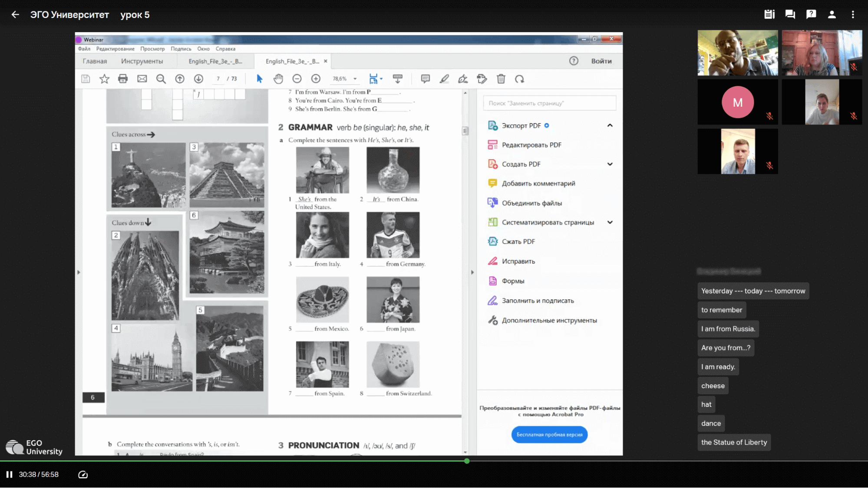Click the trash delete icon in the toolbar
This screenshot has width=868, height=488.
click(x=501, y=79)
